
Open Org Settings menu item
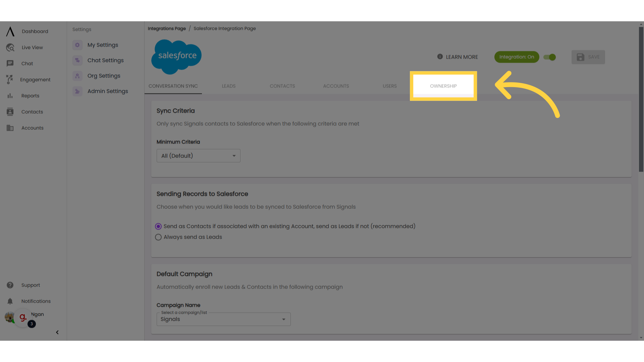(x=104, y=75)
